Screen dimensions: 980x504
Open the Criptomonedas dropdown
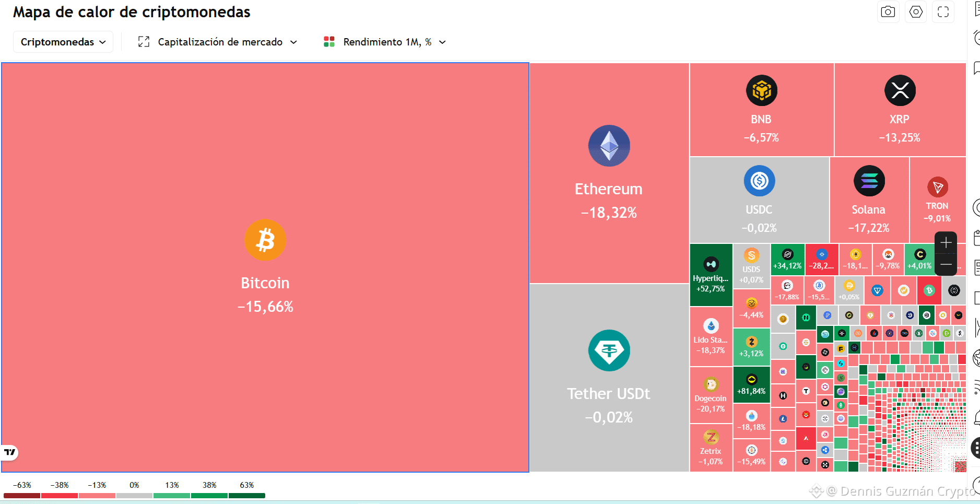(x=63, y=42)
